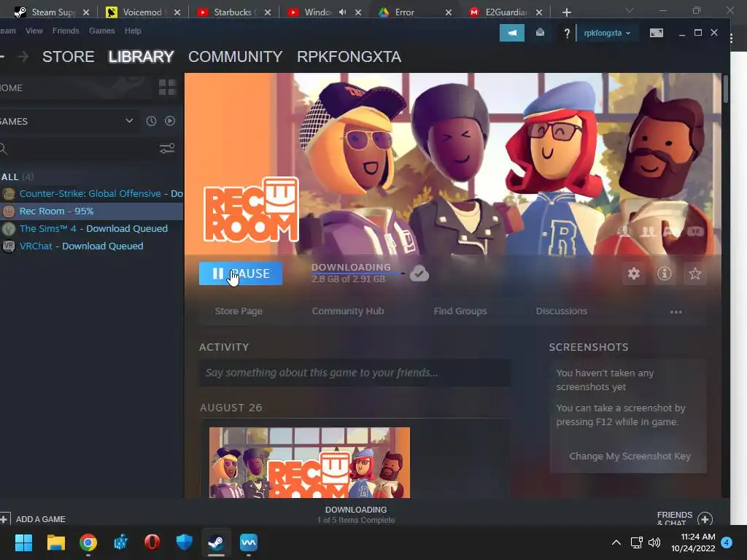
Task: Open the advanced filter sliders icon
Action: (167, 149)
